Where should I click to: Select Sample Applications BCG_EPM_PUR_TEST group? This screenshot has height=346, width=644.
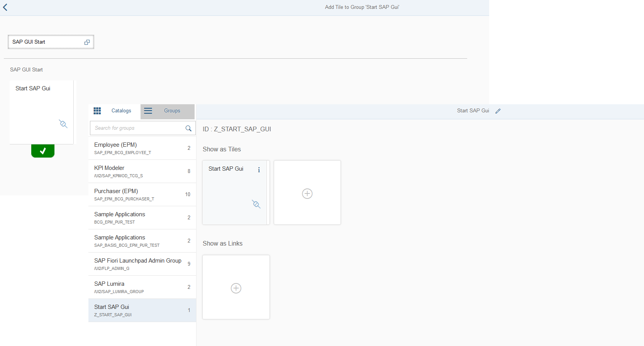[x=142, y=218]
